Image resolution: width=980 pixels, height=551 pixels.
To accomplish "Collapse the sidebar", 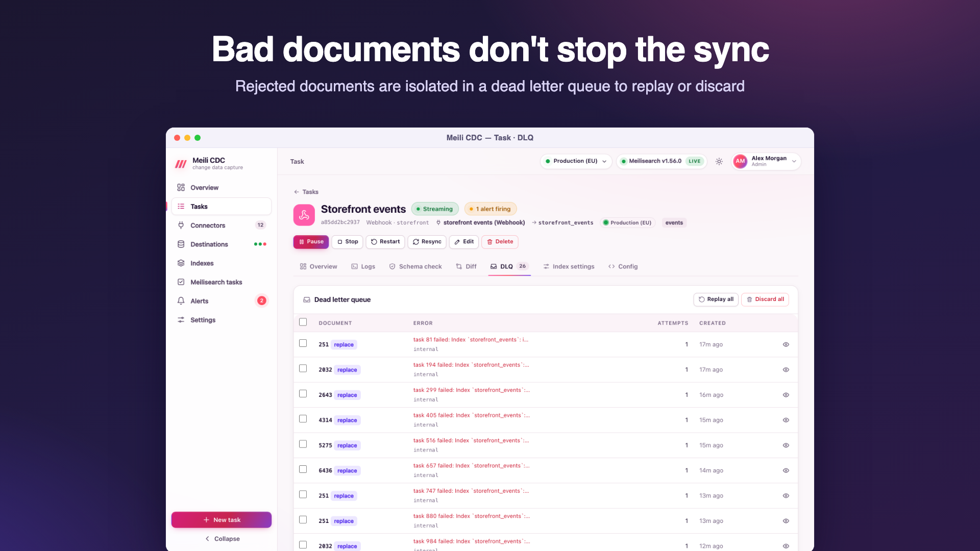I will pos(222,539).
